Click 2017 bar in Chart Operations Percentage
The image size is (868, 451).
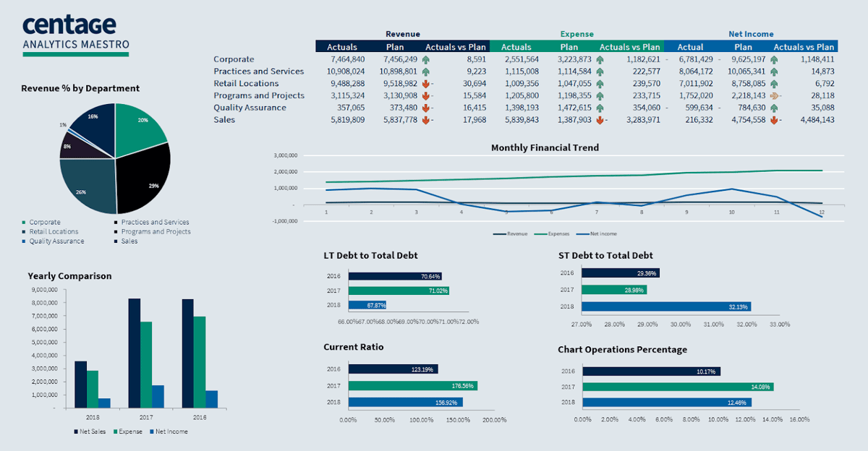[x=677, y=387]
